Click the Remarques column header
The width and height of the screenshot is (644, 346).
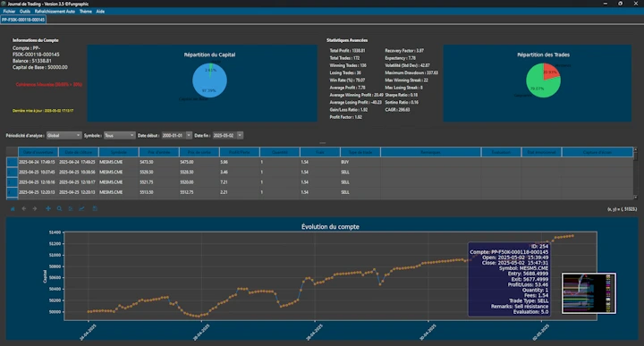pyautogui.click(x=430, y=152)
